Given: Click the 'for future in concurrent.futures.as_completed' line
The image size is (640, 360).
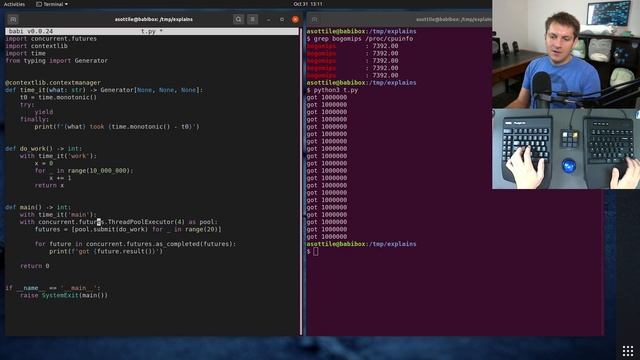Looking at the screenshot, I should tap(136, 244).
